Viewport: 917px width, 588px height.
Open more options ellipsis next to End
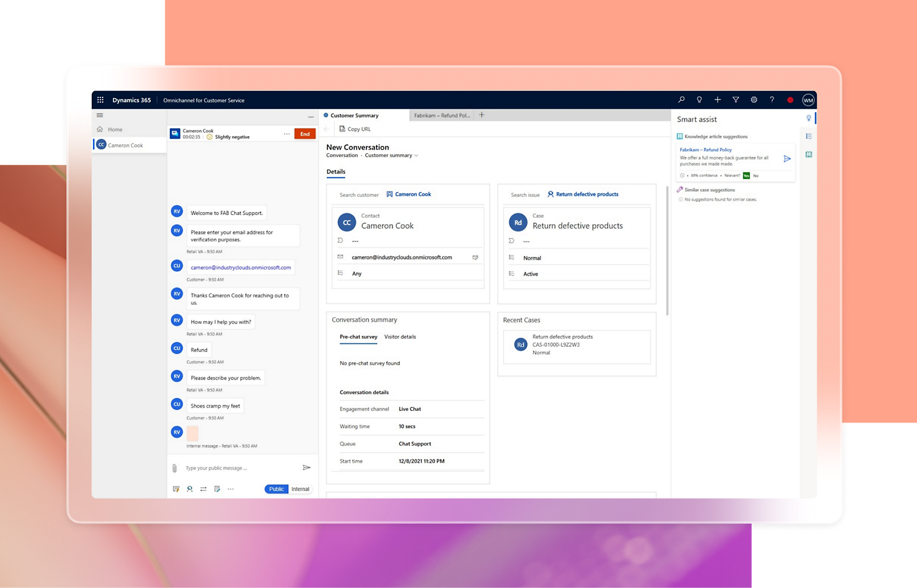click(287, 134)
